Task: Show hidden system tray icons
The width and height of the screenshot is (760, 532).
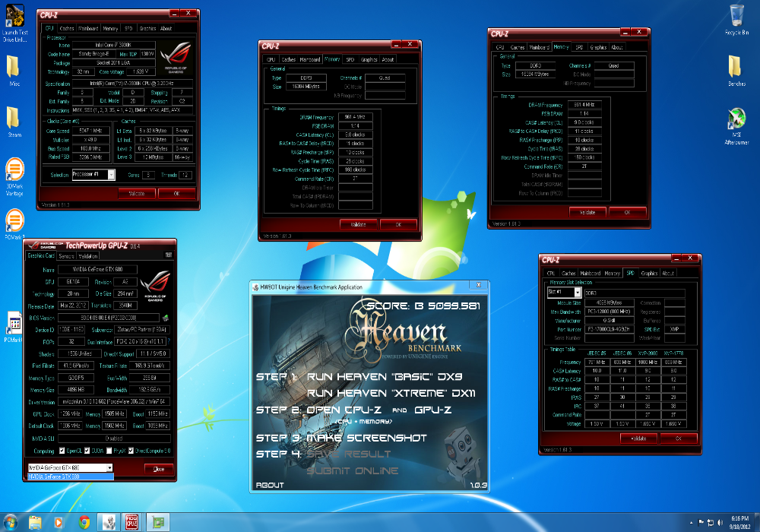Action: (691, 523)
